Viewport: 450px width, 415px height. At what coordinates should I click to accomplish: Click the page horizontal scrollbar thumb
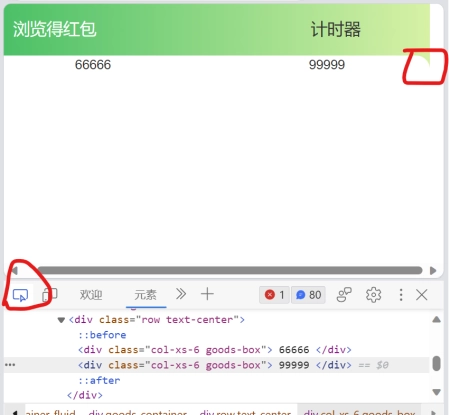(x=230, y=270)
